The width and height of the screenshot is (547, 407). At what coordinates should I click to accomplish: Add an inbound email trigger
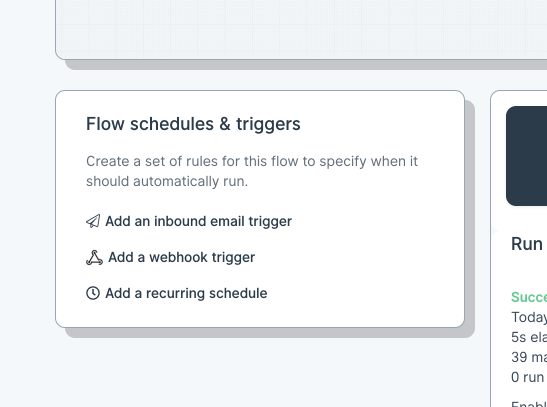(x=189, y=221)
